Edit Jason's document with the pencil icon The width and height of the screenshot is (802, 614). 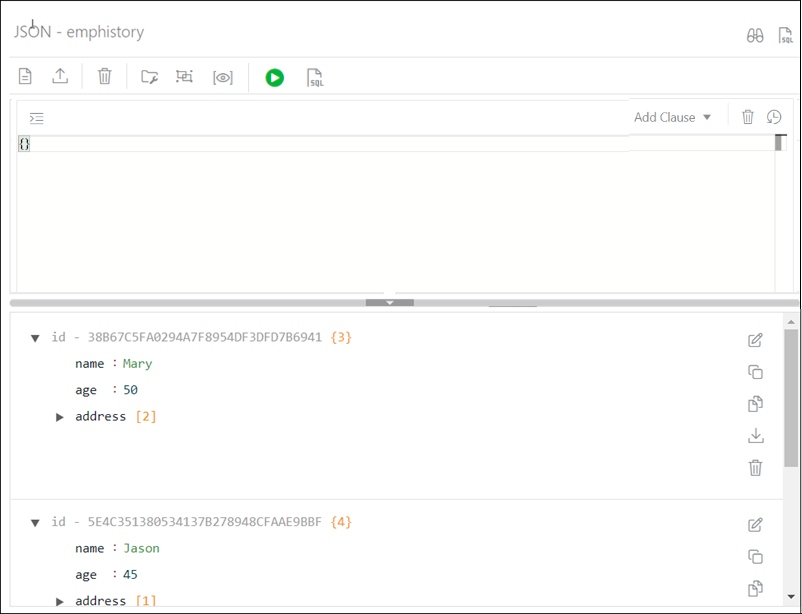click(756, 523)
